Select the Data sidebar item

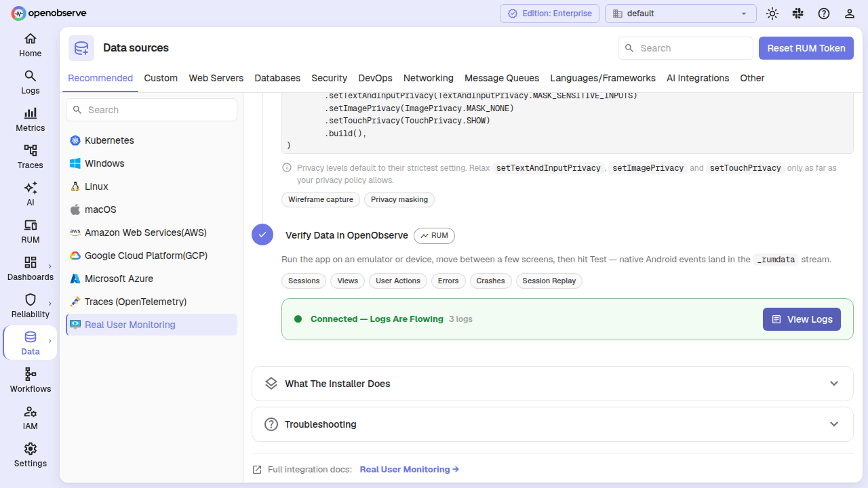point(30,344)
